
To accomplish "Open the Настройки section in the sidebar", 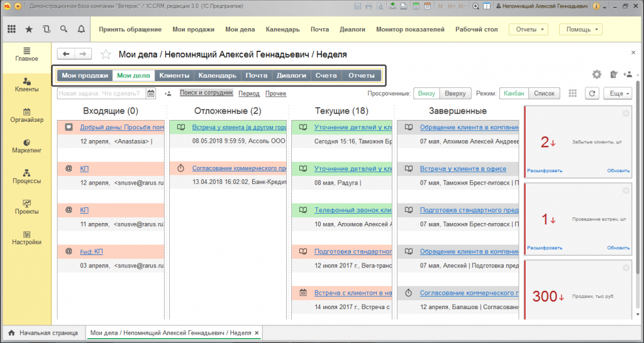I will tap(26, 238).
